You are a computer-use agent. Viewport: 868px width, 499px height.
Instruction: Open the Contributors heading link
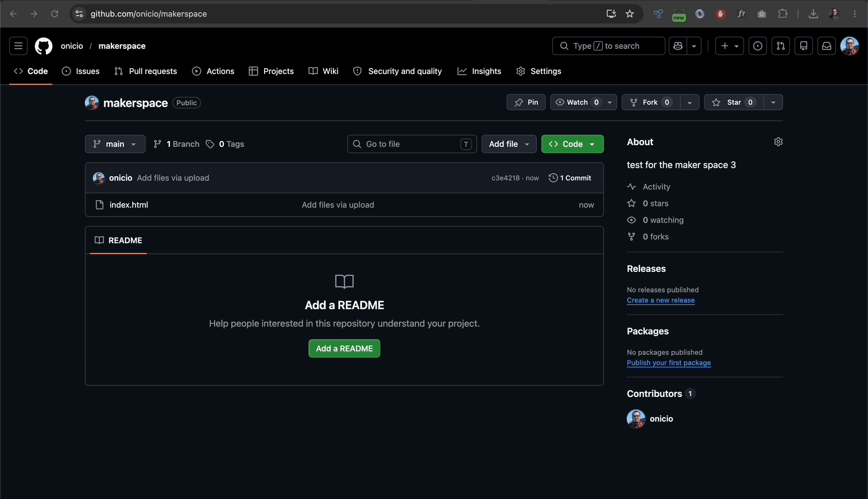661,393
